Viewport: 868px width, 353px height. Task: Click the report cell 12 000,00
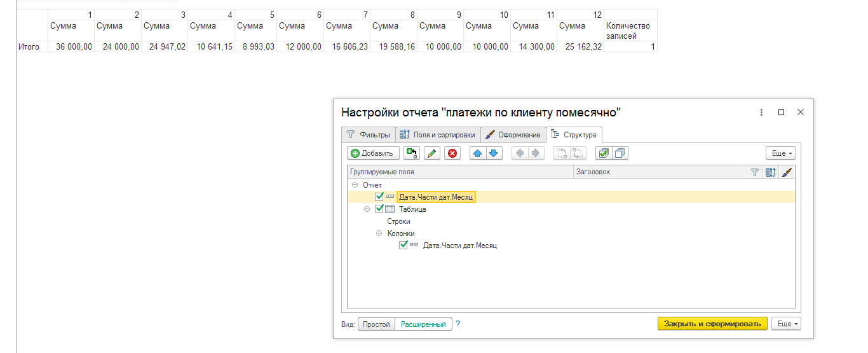coord(300,46)
